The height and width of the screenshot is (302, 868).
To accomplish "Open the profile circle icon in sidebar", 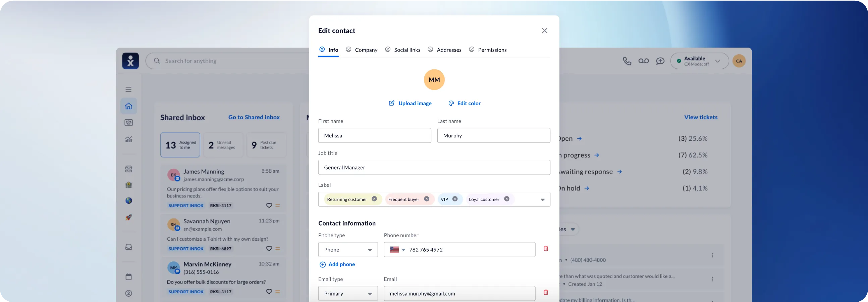I will click(x=129, y=293).
